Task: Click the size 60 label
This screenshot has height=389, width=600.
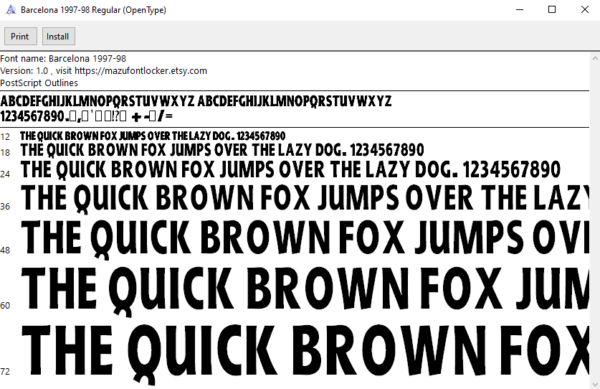Action: click(x=5, y=305)
